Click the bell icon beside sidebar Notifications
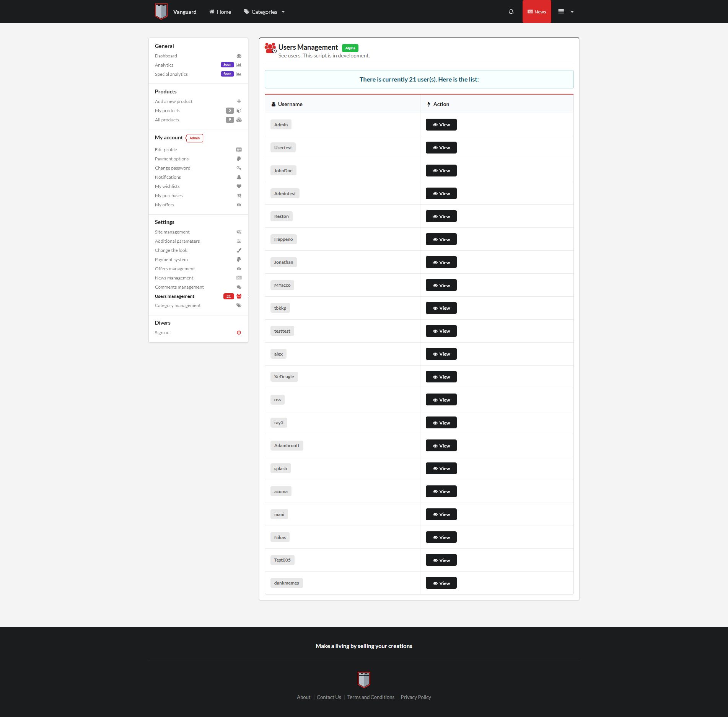 click(239, 177)
